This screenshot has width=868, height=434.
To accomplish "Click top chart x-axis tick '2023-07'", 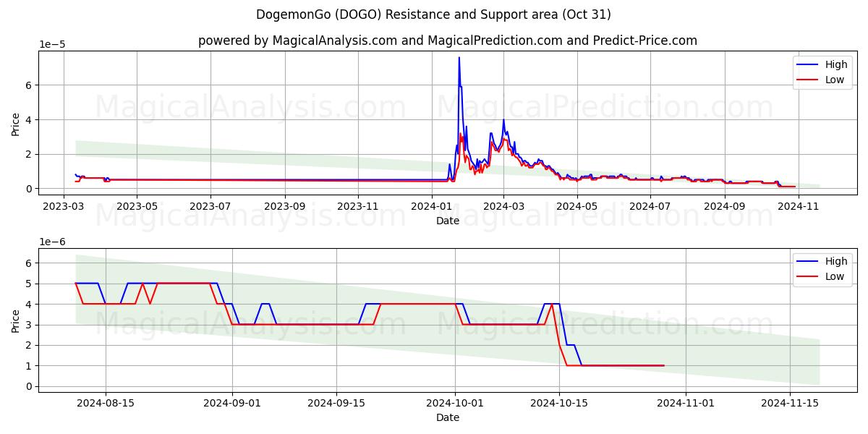I will [x=210, y=205].
